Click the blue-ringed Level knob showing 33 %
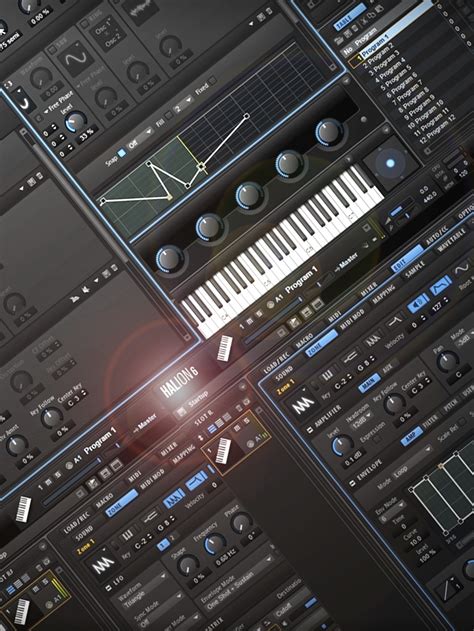The image size is (474, 631). pyautogui.click(x=75, y=122)
